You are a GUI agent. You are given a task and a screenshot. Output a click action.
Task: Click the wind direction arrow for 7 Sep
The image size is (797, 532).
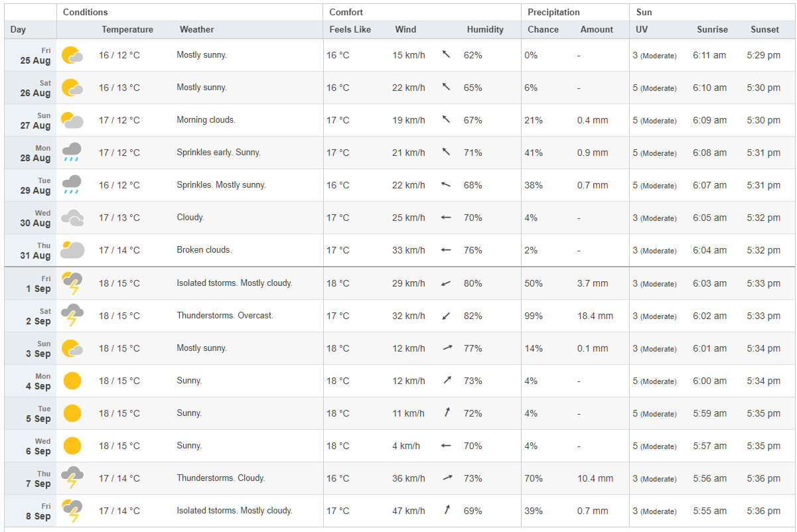[x=447, y=478]
